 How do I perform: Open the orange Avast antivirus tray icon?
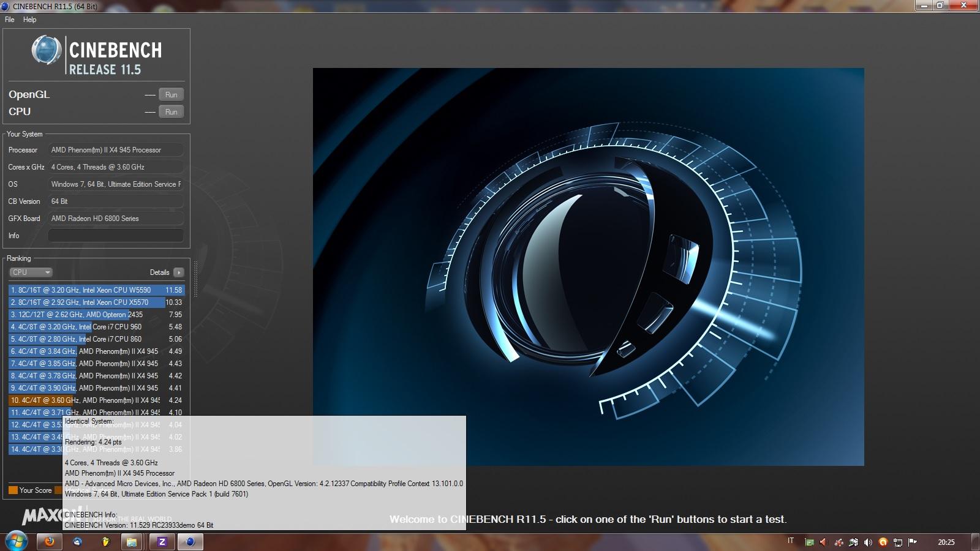pos(883,542)
